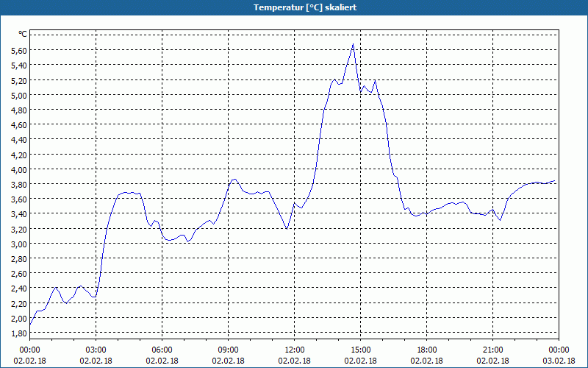Click the 5,40 y-axis value
The image size is (588, 368).
click(x=20, y=66)
